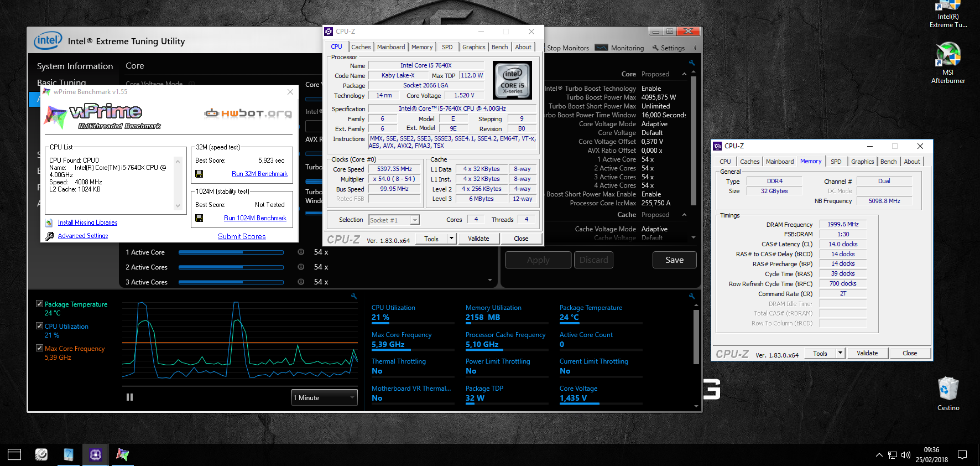Screen dimensions: 980x466
Task: Switch to SPD tab in Memory CPU-Z window
Action: (x=836, y=162)
